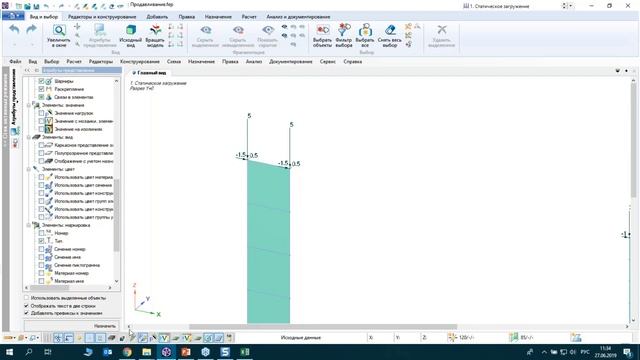The width and height of the screenshot is (640, 360).
Task: Click the open file icon in quick access toolbar
Action: pyautogui.click(x=27, y=6)
